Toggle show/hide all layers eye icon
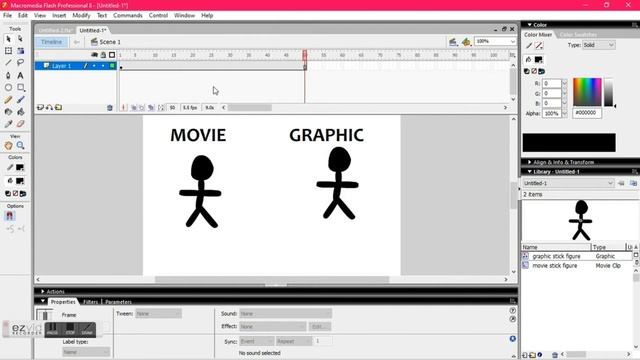 (94, 55)
